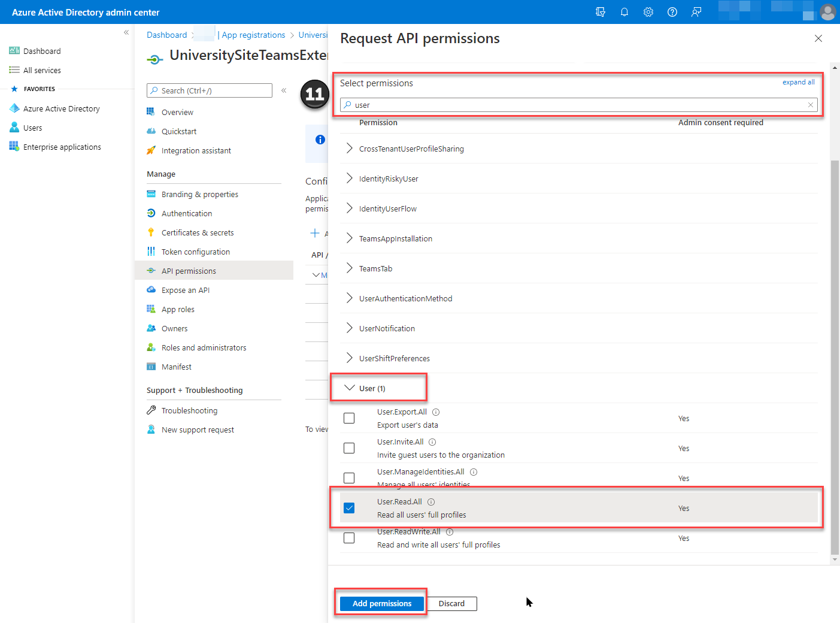Collapse the app menu pane chevron

click(x=284, y=90)
